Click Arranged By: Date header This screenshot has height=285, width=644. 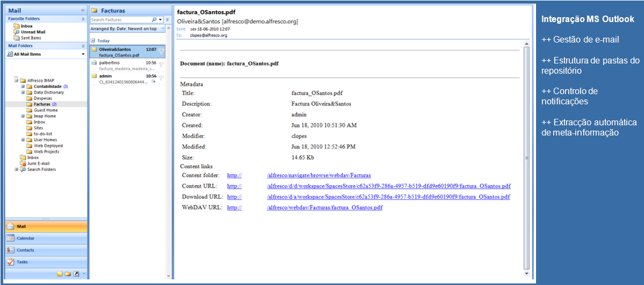(x=108, y=29)
